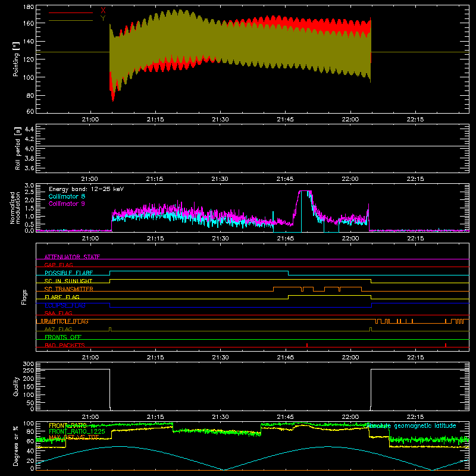Click the AAZ_FLAG pulse near 21:04
This screenshot has width=476, height=476.
coord(110,329)
